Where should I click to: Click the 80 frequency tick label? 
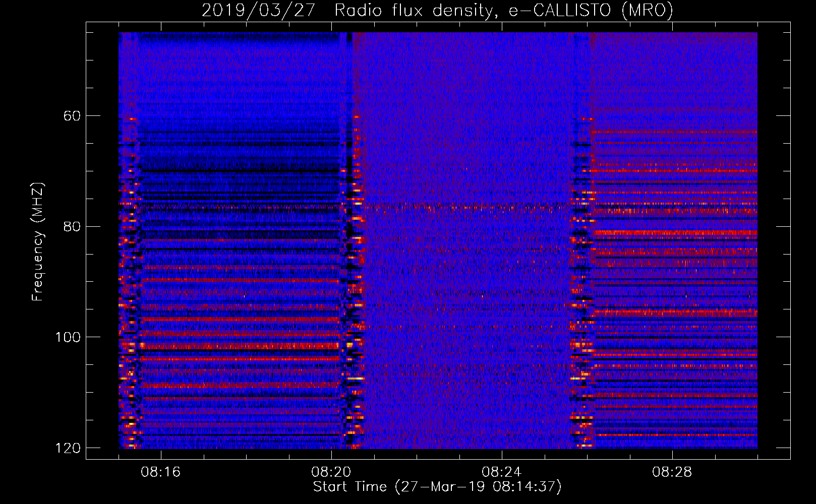[x=72, y=226]
